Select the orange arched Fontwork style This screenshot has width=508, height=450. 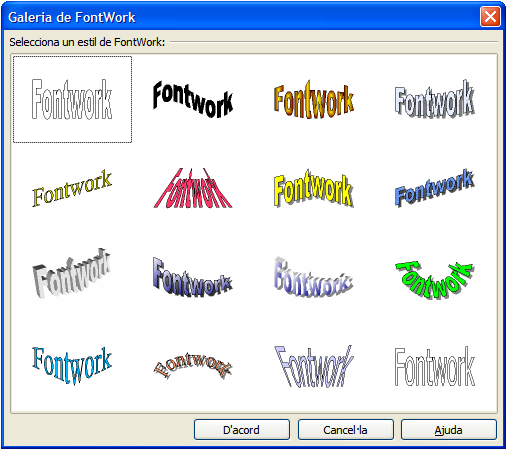[193, 366]
